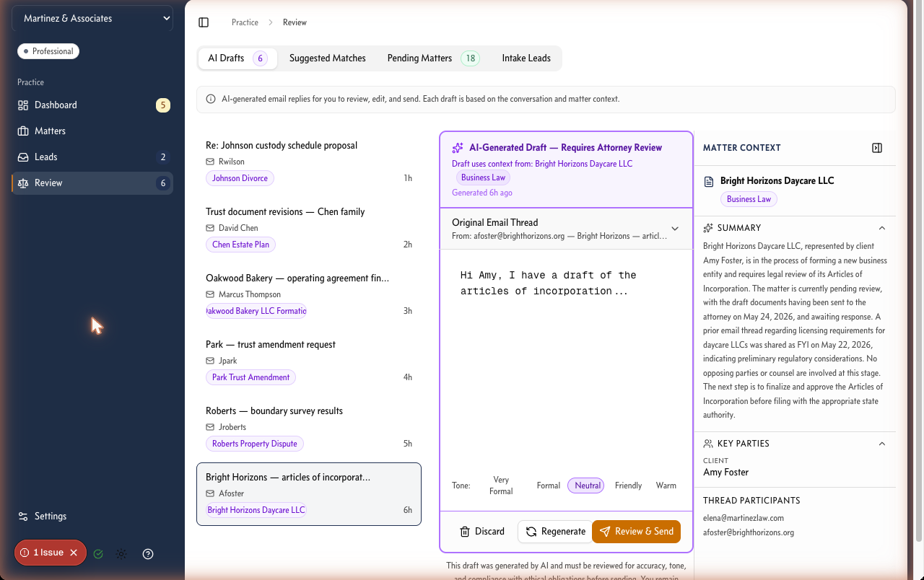Go to Dashboard in the sidebar
Viewport: 924px width, 580px height.
coord(92,105)
